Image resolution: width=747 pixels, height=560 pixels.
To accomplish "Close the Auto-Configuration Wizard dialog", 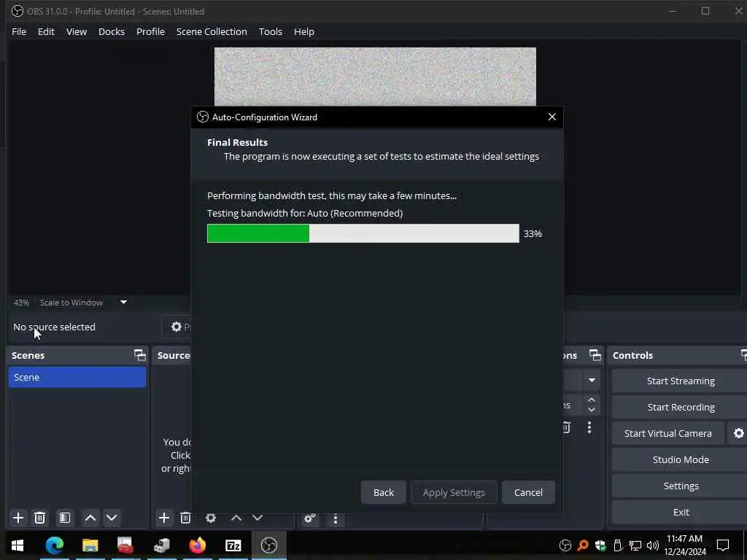I will click(551, 117).
